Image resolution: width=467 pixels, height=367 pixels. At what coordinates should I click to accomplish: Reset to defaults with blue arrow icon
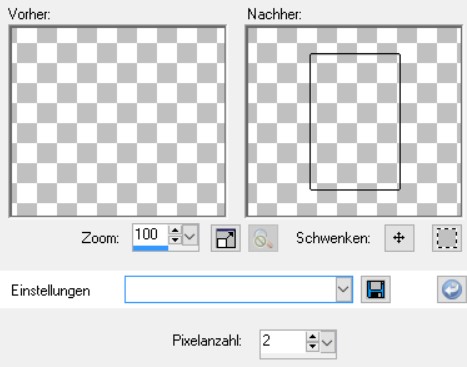452,289
